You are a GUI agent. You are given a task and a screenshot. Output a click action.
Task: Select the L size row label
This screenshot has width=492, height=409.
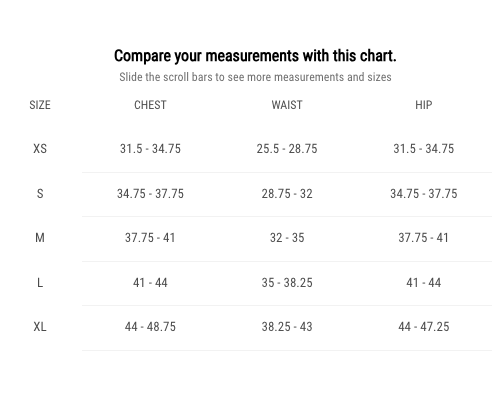pyautogui.click(x=40, y=283)
